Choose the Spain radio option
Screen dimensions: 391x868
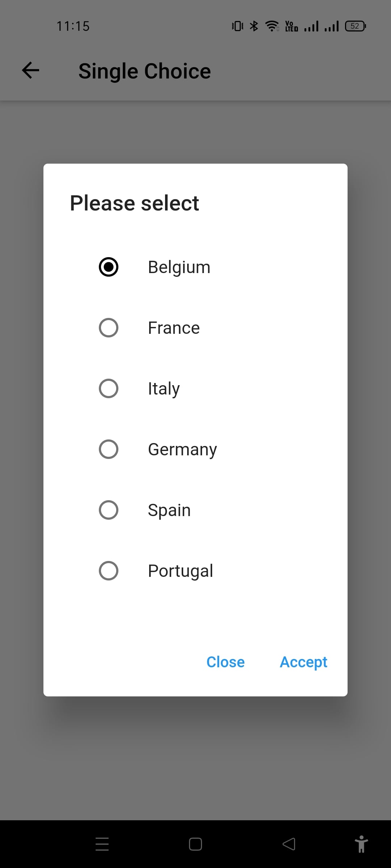pyautogui.click(x=109, y=510)
